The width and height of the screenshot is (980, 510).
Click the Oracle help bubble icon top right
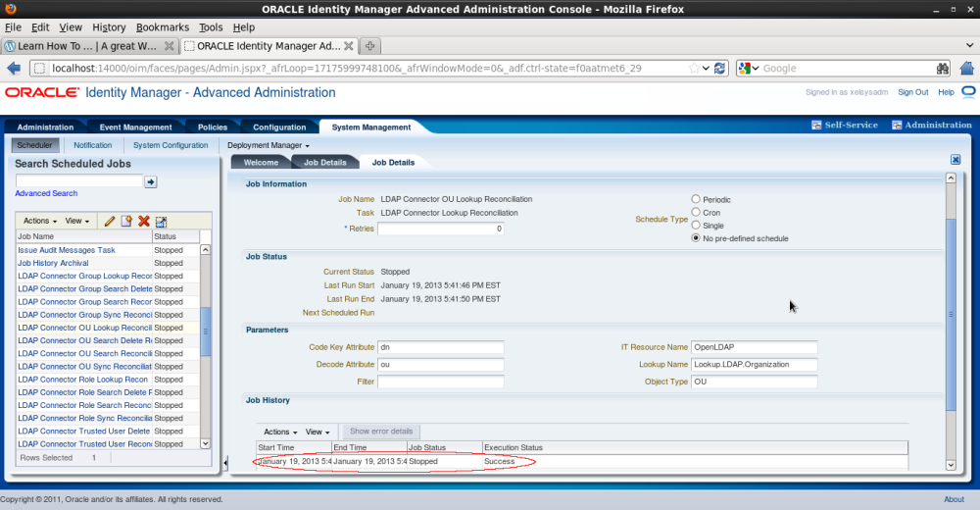pyautogui.click(x=968, y=92)
